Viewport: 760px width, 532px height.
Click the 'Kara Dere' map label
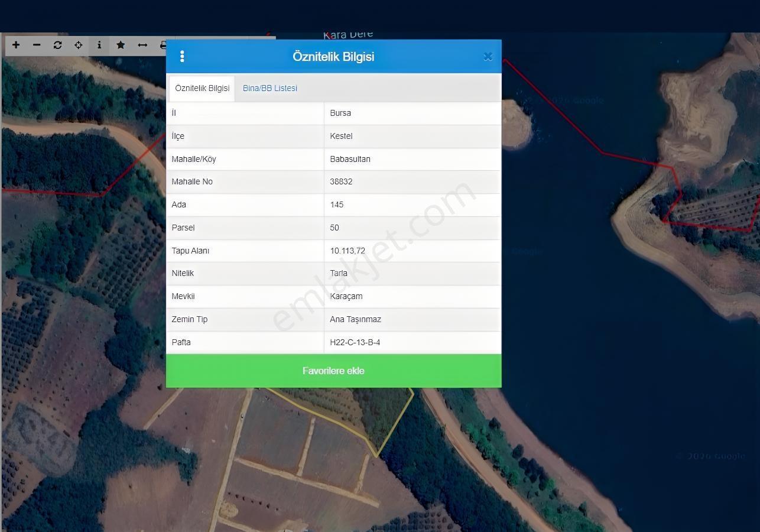[x=349, y=35]
